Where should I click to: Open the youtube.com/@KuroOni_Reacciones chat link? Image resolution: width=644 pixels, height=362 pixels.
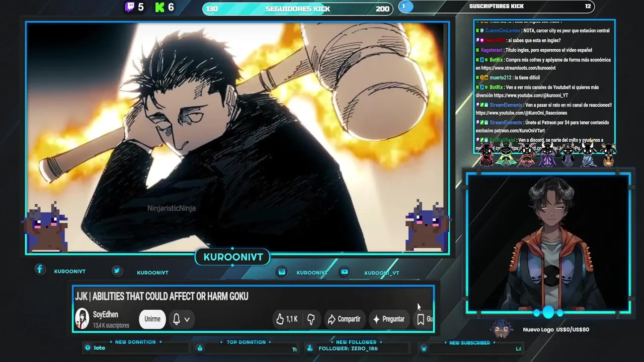coord(521,113)
